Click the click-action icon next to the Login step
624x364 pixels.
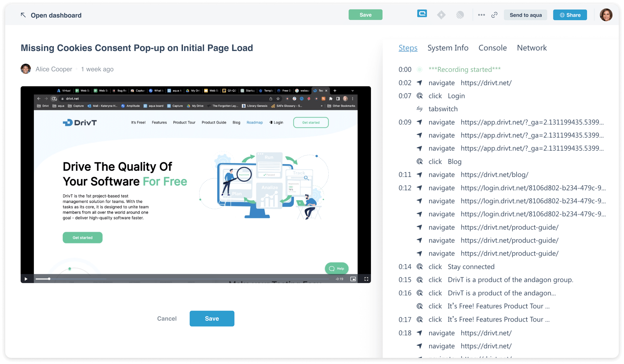[420, 96]
